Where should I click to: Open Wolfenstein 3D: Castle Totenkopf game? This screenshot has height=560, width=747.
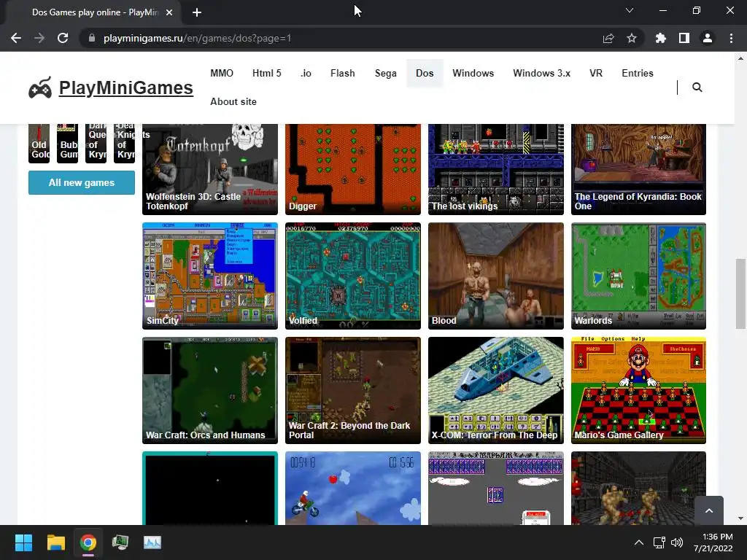(x=210, y=169)
